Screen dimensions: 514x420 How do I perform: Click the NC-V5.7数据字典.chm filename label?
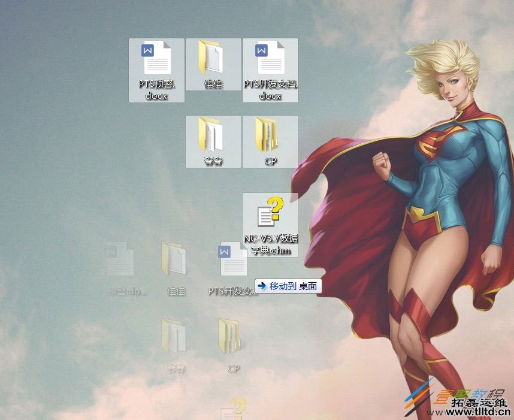tap(270, 244)
